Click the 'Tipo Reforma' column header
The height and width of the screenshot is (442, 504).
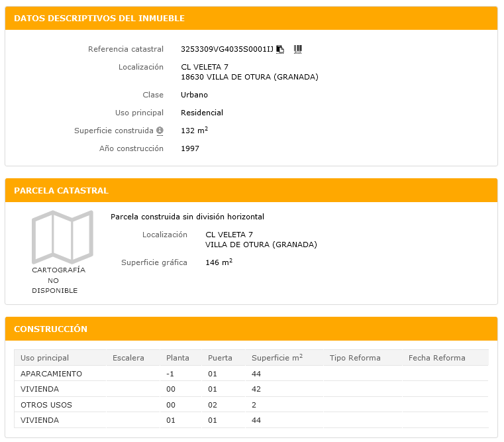(x=355, y=358)
